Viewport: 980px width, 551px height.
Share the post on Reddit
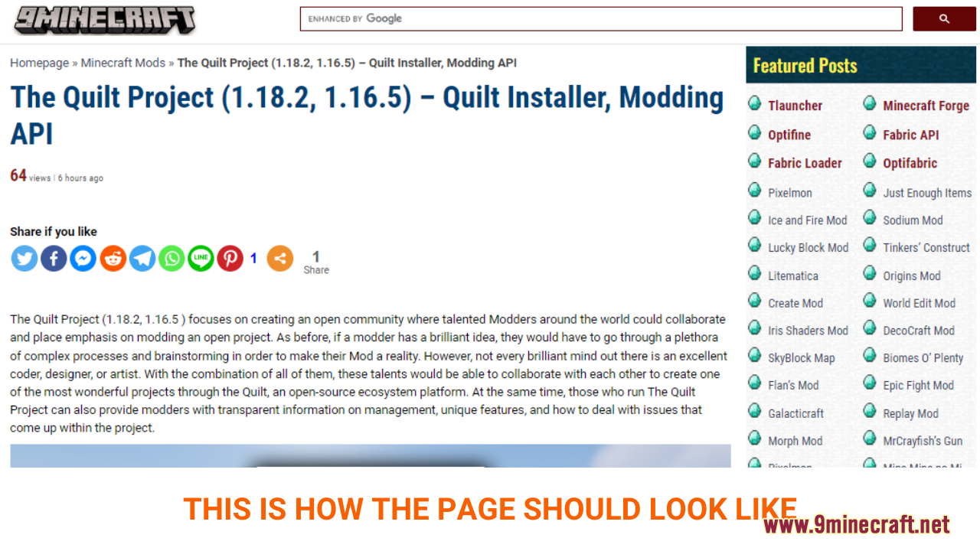113,259
